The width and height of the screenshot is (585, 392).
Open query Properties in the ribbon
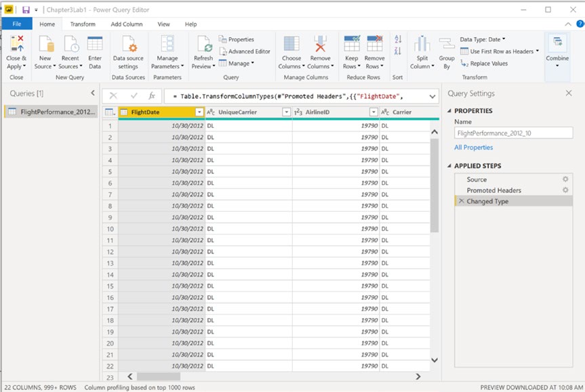[236, 39]
